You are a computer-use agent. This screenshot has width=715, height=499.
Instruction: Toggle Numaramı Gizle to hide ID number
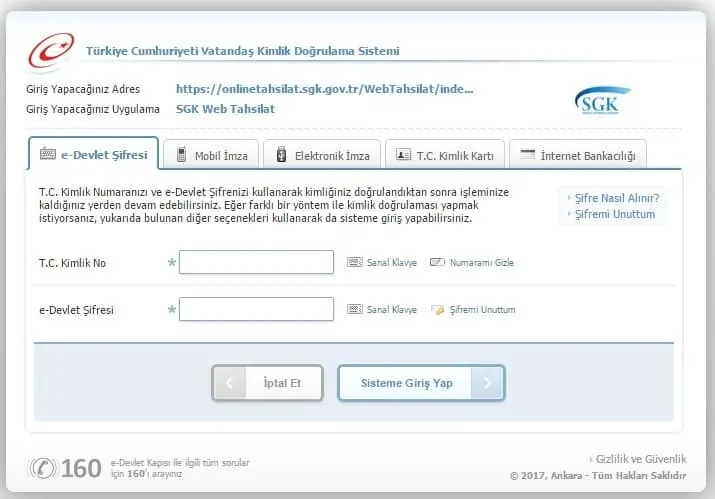click(x=481, y=263)
